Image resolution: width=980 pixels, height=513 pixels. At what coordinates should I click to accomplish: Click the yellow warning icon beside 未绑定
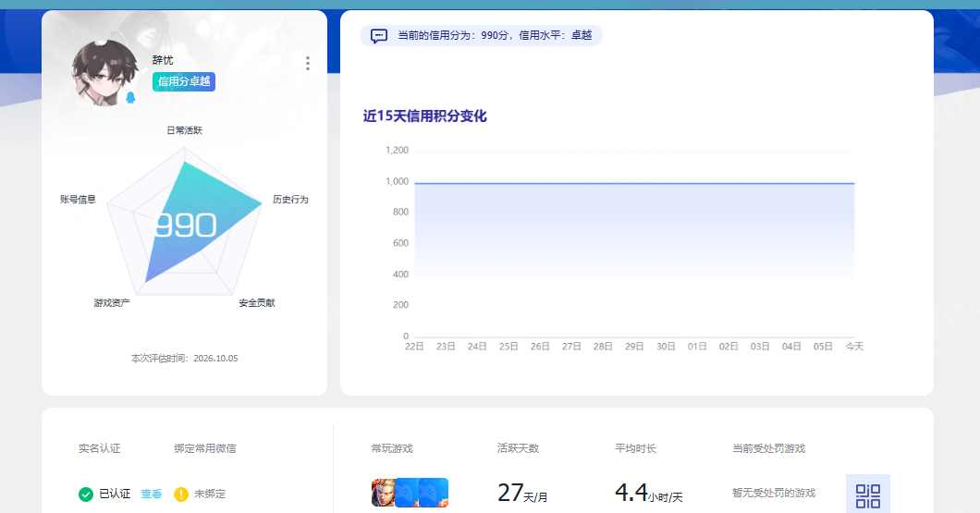pos(181,495)
